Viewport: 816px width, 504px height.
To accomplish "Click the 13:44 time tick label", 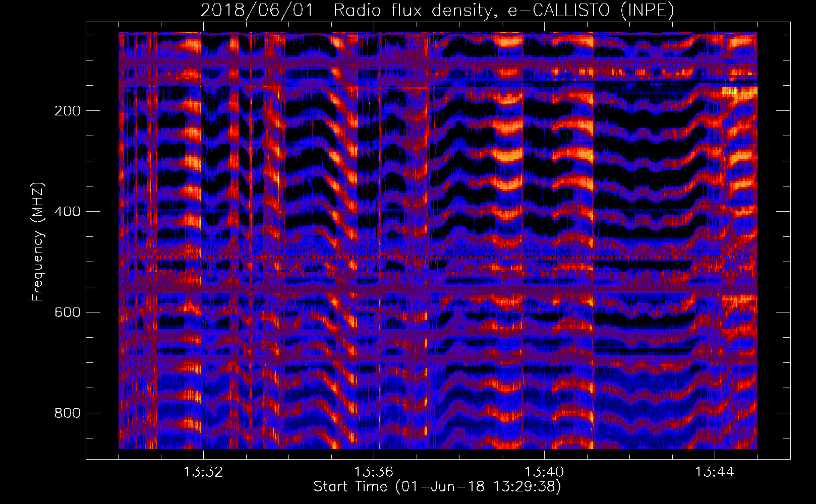I will [715, 472].
